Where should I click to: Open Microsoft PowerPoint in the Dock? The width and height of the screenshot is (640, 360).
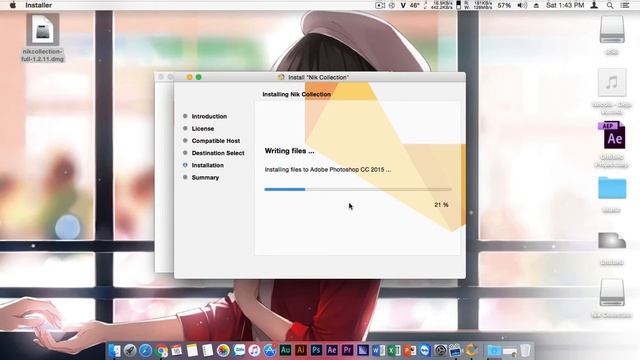409,350
